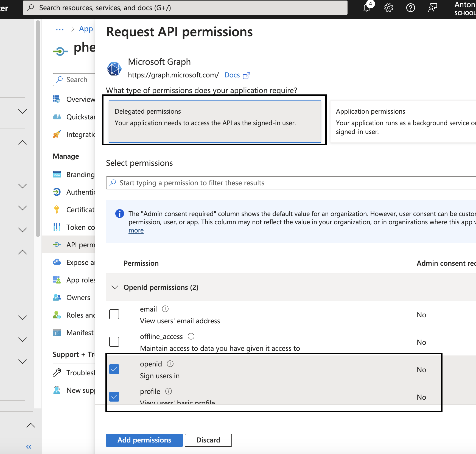The height and width of the screenshot is (454, 476).
Task: Open the Docs link for Microsoft Graph
Action: (x=232, y=75)
